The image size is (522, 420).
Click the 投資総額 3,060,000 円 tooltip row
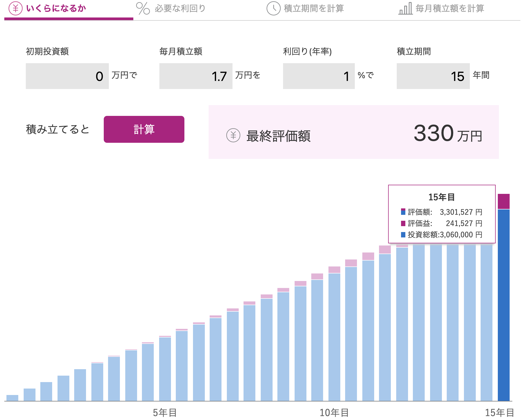pos(442,234)
